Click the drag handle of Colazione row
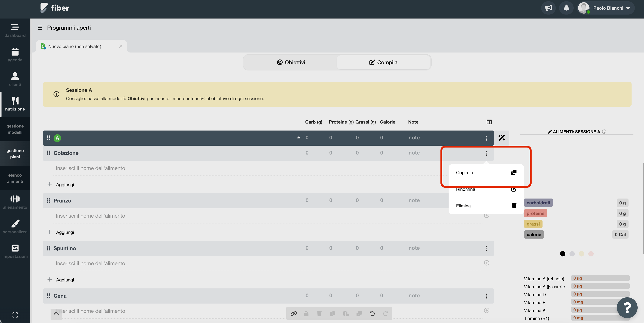Image resolution: width=644 pixels, height=323 pixels. [x=48, y=153]
